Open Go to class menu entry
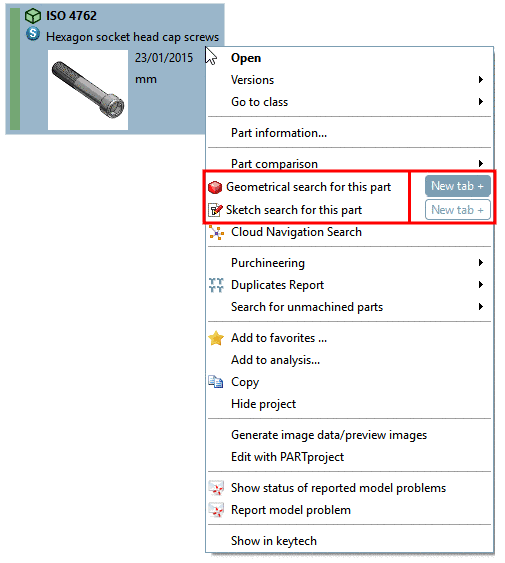Screen dimensions: 505x563 pos(259,102)
